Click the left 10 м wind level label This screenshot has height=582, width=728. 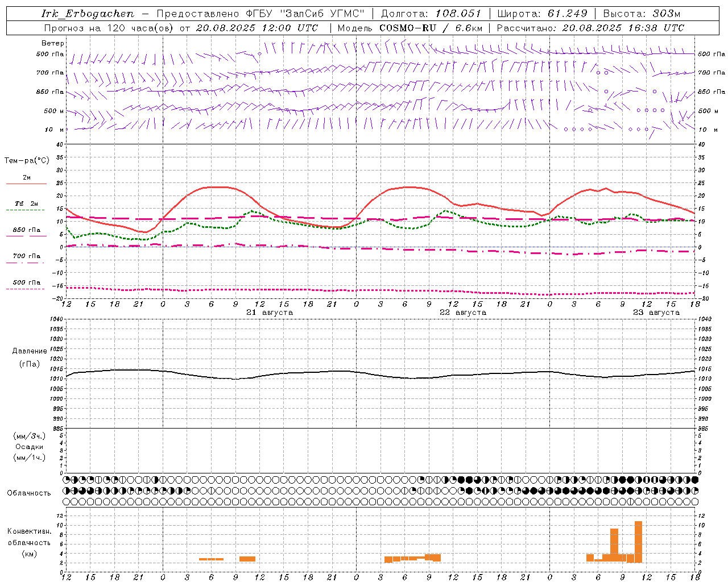(55, 130)
